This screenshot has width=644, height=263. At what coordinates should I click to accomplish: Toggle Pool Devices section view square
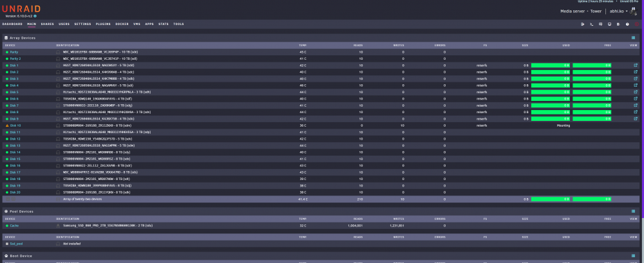(x=633, y=212)
